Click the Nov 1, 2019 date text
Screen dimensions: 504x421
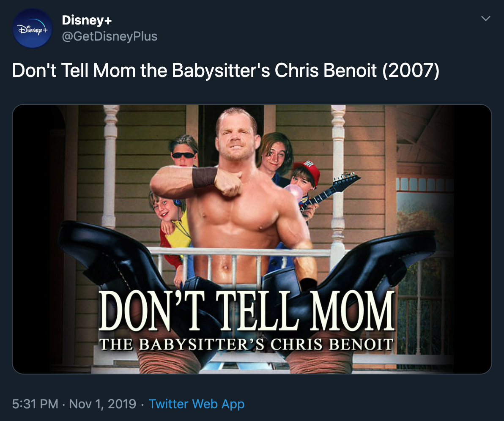102,404
